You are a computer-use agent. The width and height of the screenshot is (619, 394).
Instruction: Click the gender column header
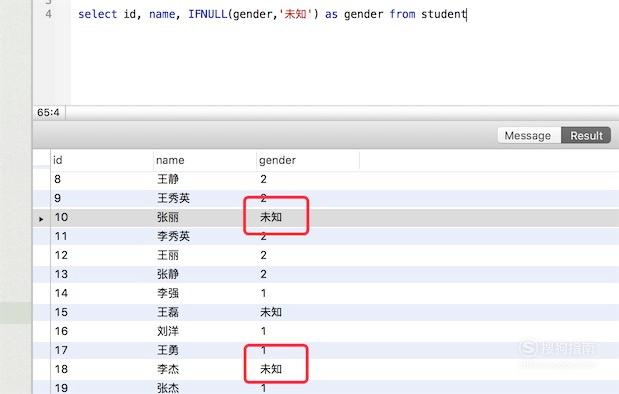[308, 160]
